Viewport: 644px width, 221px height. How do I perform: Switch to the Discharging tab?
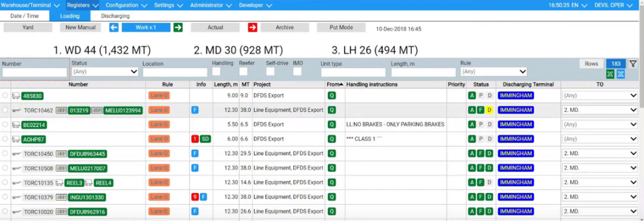coord(116,16)
